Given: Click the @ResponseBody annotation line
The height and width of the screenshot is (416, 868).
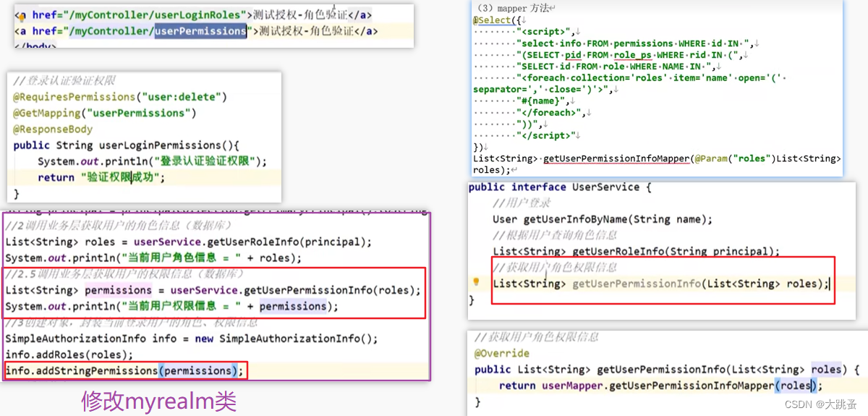Looking at the screenshot, I should [x=53, y=129].
